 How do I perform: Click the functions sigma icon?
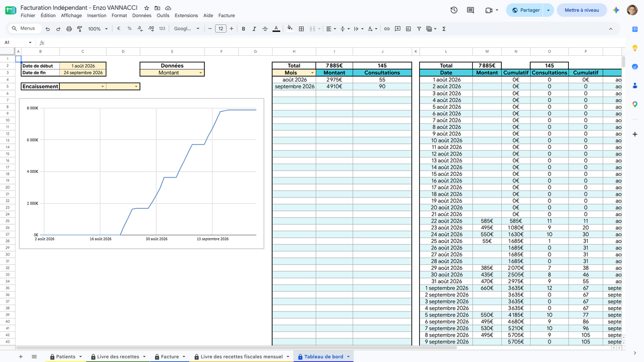click(x=444, y=29)
